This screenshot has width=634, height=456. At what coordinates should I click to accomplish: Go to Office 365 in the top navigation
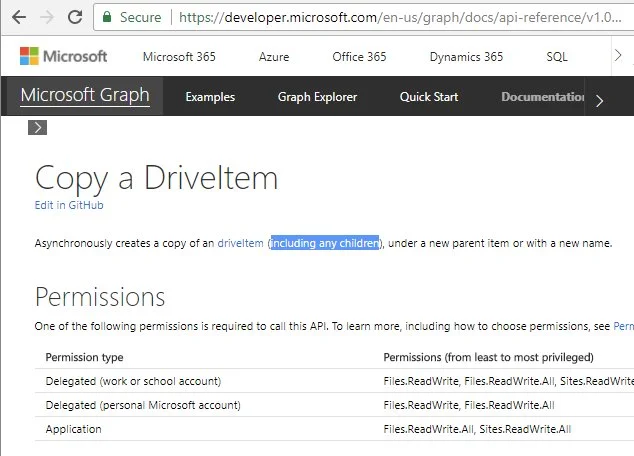click(359, 57)
